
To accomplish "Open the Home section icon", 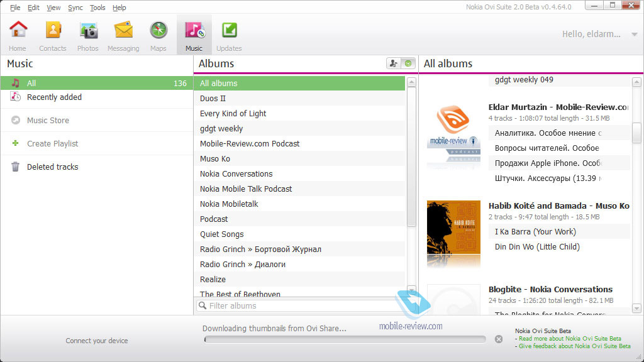I will tap(18, 30).
